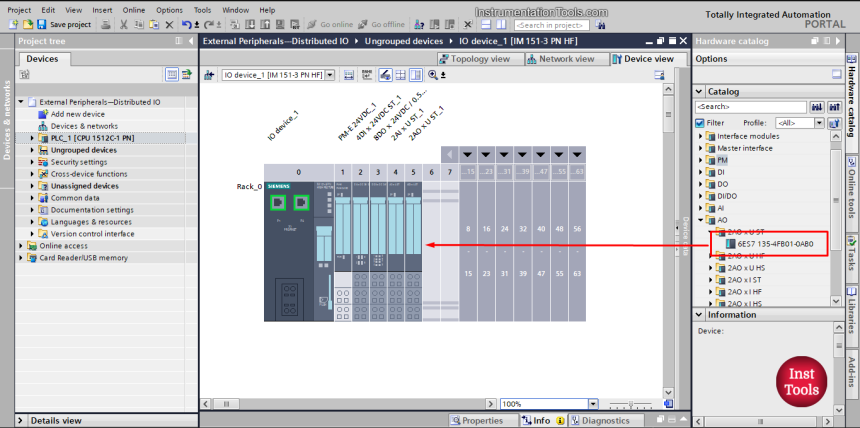
Task: Expand the Online access node
Action: pos(21,246)
